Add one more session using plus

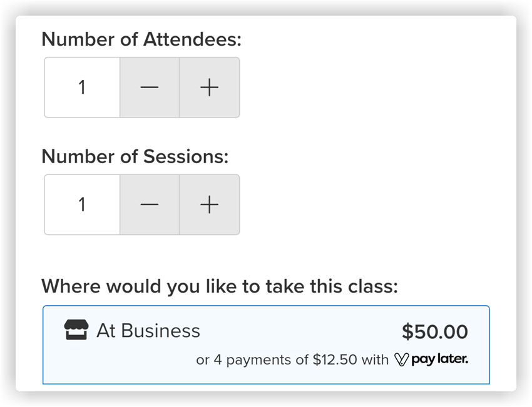[x=209, y=204]
